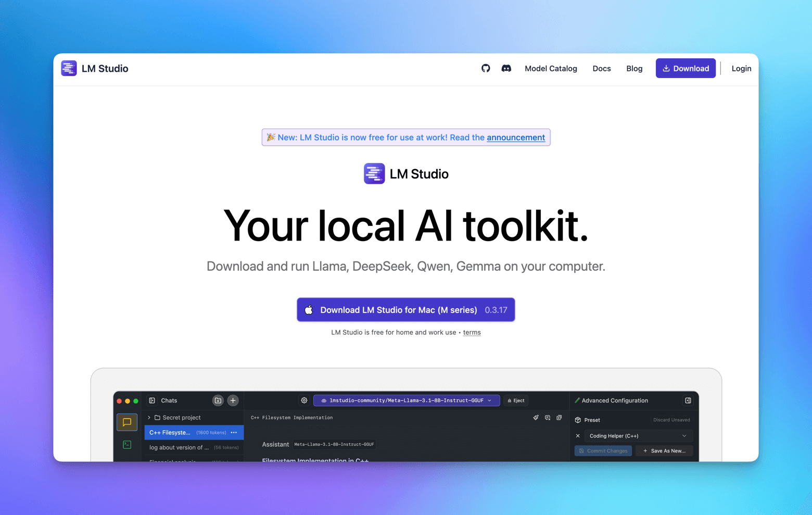Collapse the right configuration panel icon
This screenshot has width=812, height=515.
point(688,400)
